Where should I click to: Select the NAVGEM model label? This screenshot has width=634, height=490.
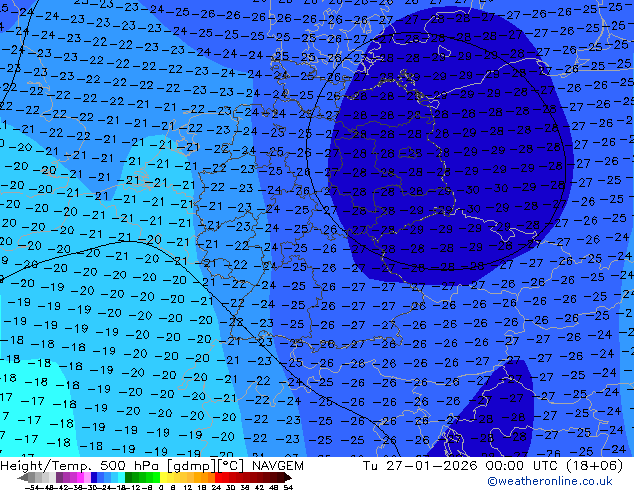[x=277, y=466]
